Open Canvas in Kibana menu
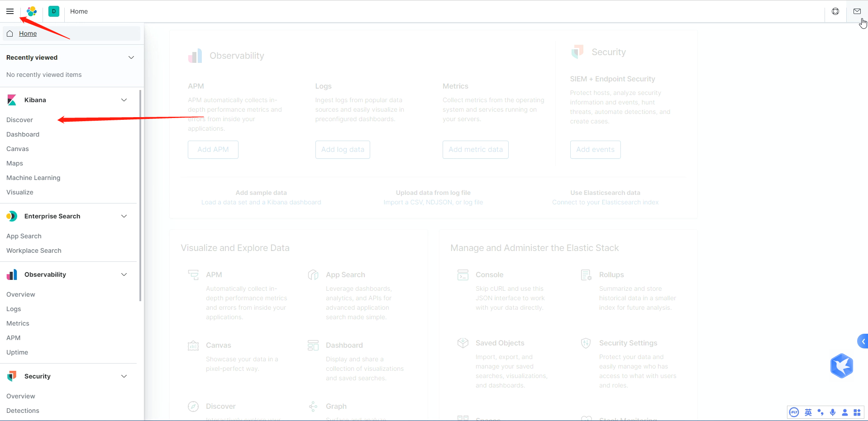This screenshot has height=421, width=868. [18, 149]
